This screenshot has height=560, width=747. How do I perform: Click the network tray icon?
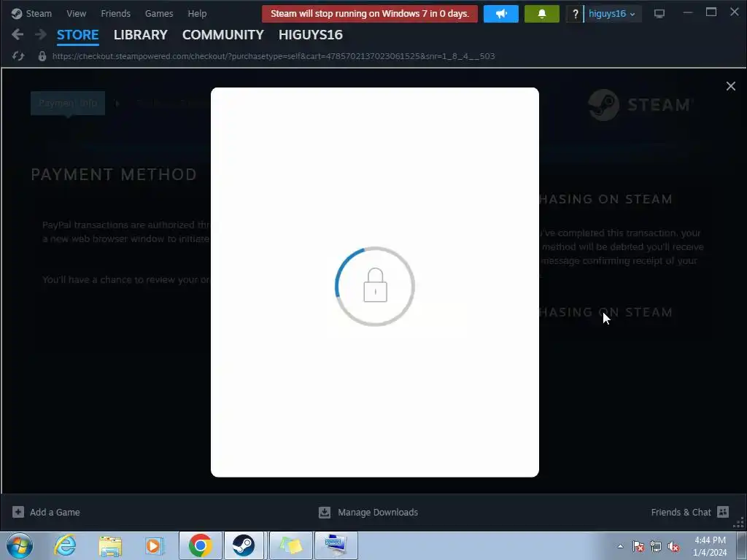tap(656, 546)
